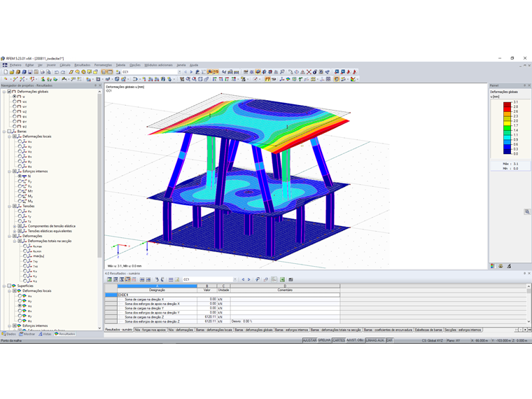Open the Resultados menu
Viewport: 532px width, 399px height.
tap(83, 65)
